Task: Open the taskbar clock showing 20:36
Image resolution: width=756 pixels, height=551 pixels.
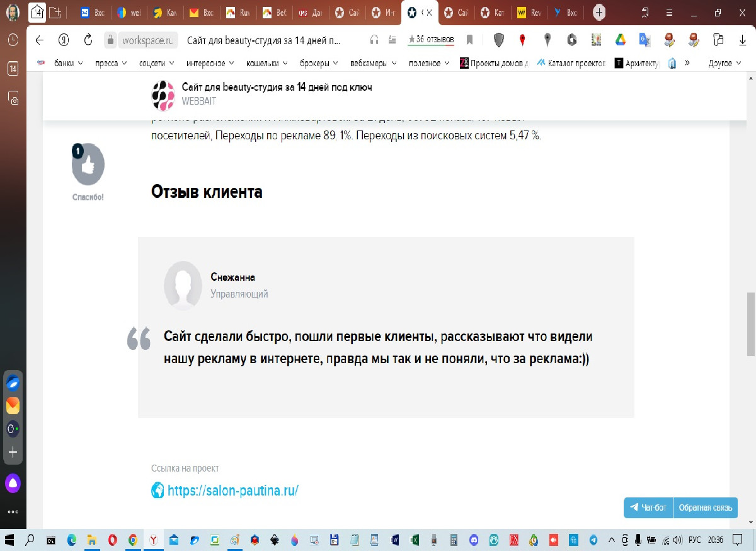Action: point(716,540)
